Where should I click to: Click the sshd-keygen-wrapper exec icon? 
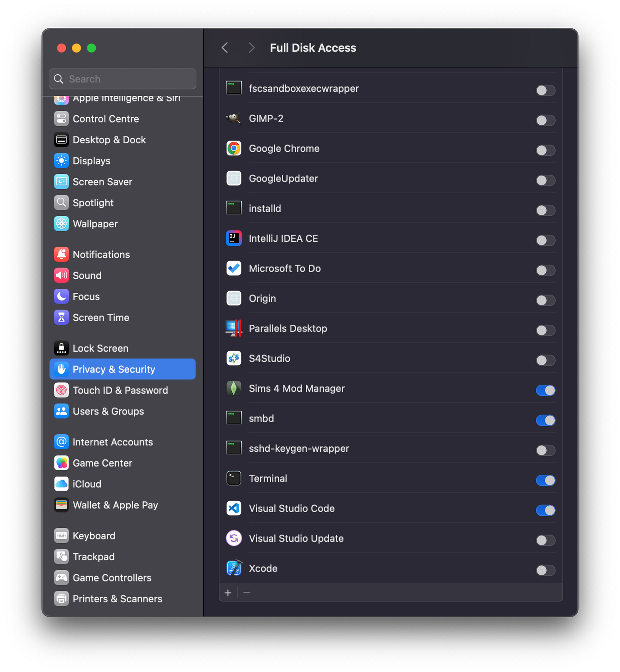coord(234,448)
